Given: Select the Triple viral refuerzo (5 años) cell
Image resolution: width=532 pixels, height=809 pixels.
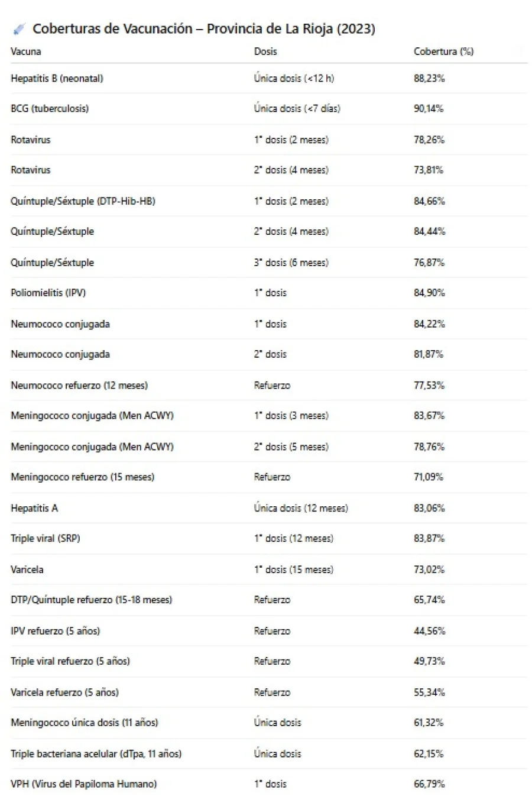Looking at the screenshot, I should [x=70, y=661].
